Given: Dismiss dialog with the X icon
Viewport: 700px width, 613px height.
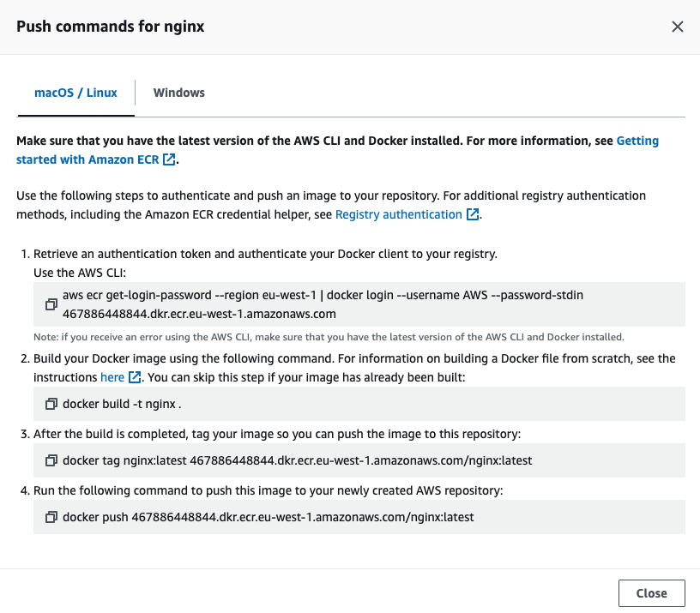Looking at the screenshot, I should [x=678, y=27].
